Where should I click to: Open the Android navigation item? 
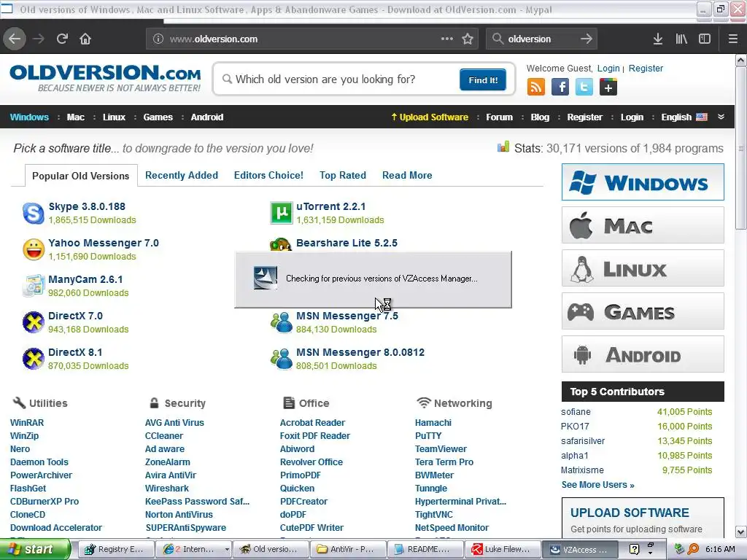tap(206, 117)
